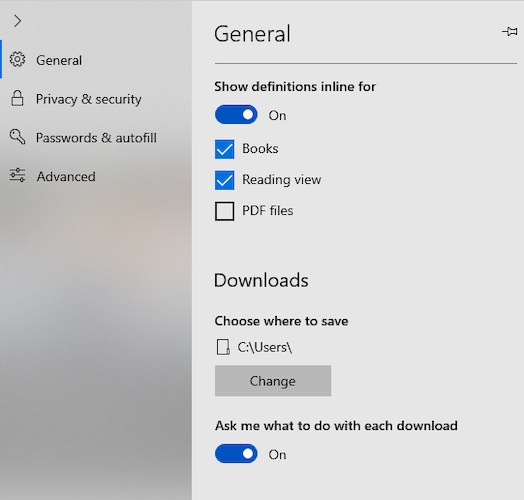Image resolution: width=524 pixels, height=500 pixels.
Task: Click the sliders icon beside Advanced
Action: pyautogui.click(x=17, y=175)
